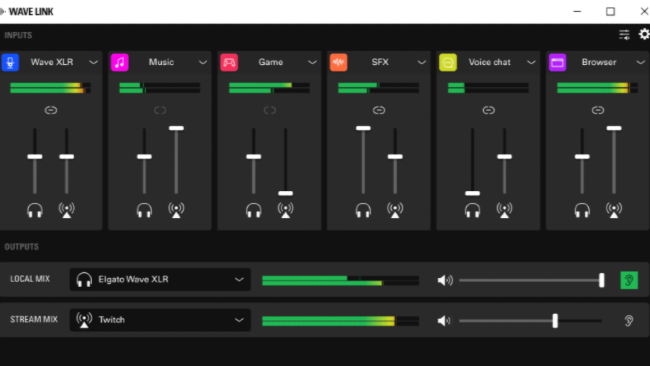
Task: Expand the Music channel dropdown
Action: pos(203,63)
